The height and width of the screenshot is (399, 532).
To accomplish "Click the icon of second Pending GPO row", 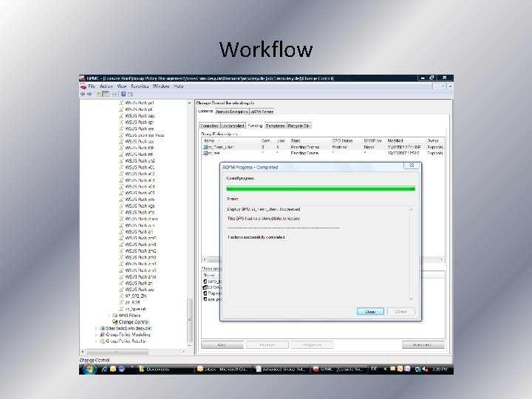I will coord(205,153).
